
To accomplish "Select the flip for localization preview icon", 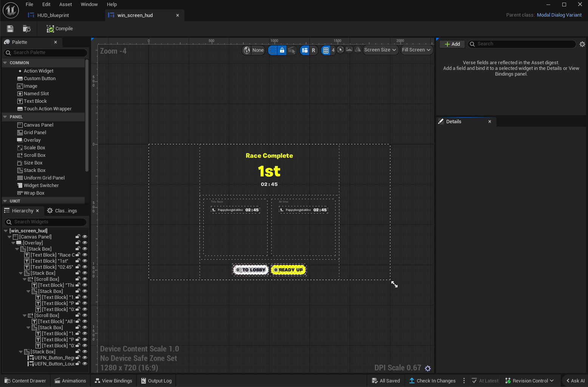I will point(358,50).
